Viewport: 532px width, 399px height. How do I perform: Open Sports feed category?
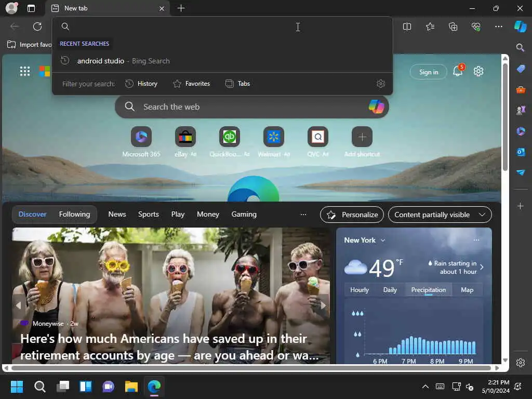pos(148,215)
